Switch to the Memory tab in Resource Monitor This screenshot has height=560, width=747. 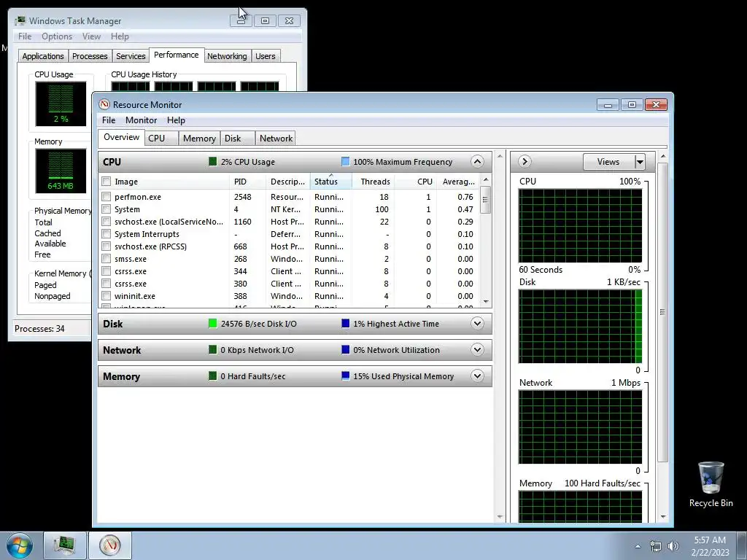(199, 138)
